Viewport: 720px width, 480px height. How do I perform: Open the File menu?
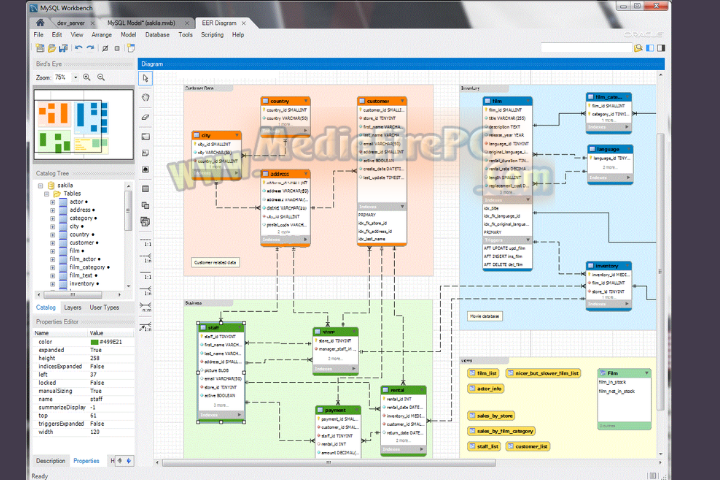pos(39,34)
